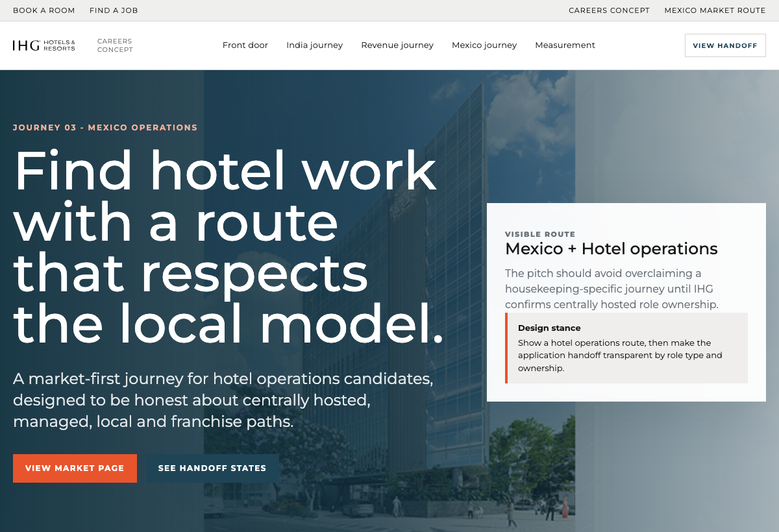Click the Journey 03 - Mexico Operations eyebrow text
Screen dimensions: 779x532
[x=105, y=128]
